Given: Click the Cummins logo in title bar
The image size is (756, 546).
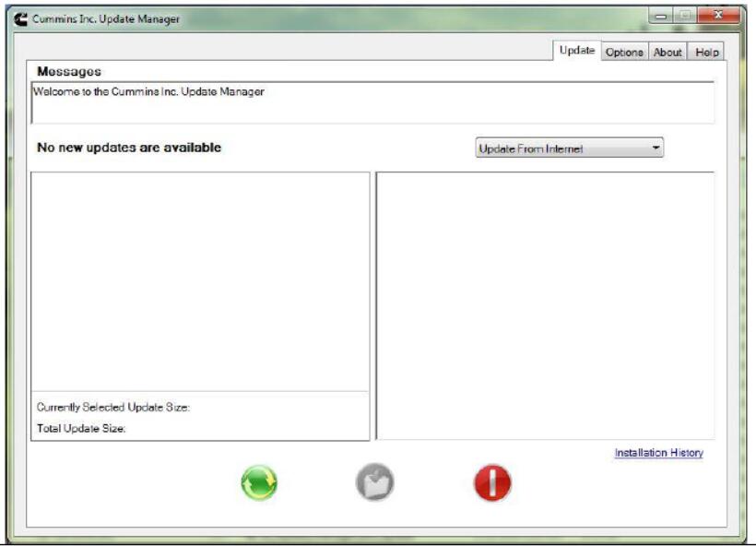Looking at the screenshot, I should click(x=20, y=19).
